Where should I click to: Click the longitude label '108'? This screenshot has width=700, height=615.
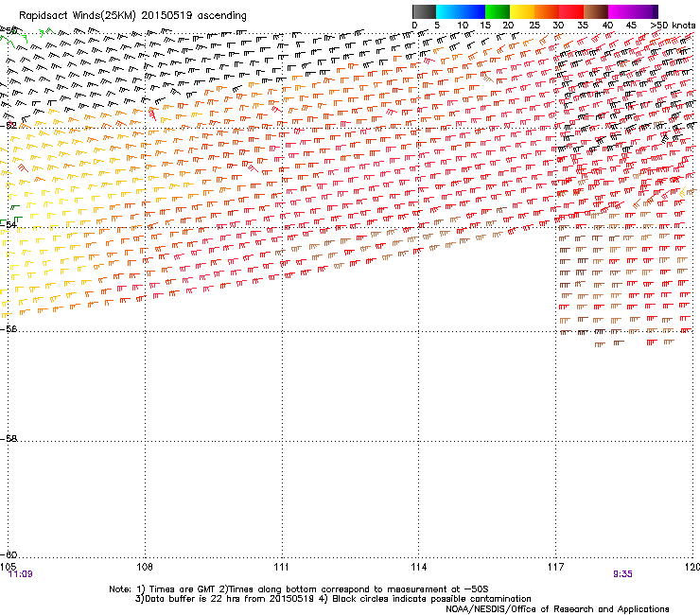pyautogui.click(x=145, y=567)
